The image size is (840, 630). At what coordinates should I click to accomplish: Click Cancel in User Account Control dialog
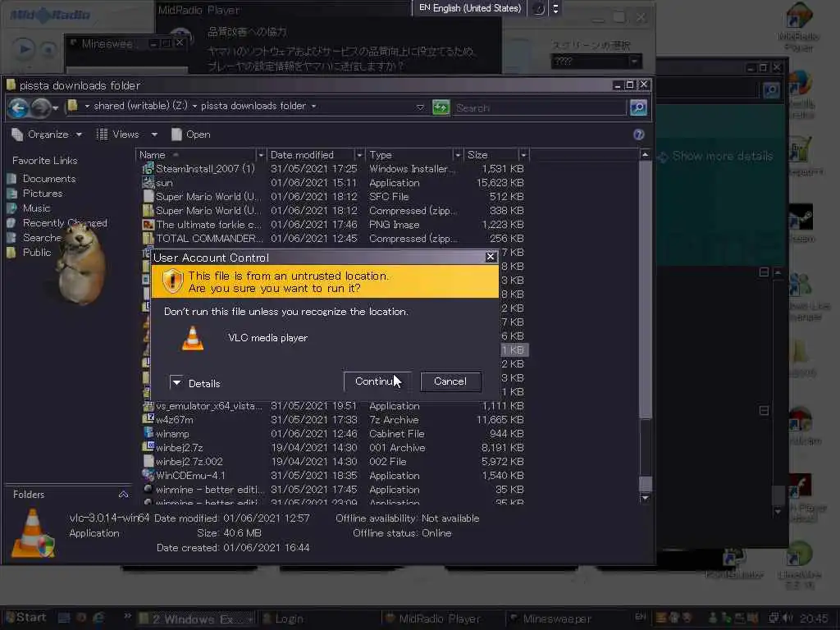pyautogui.click(x=450, y=381)
